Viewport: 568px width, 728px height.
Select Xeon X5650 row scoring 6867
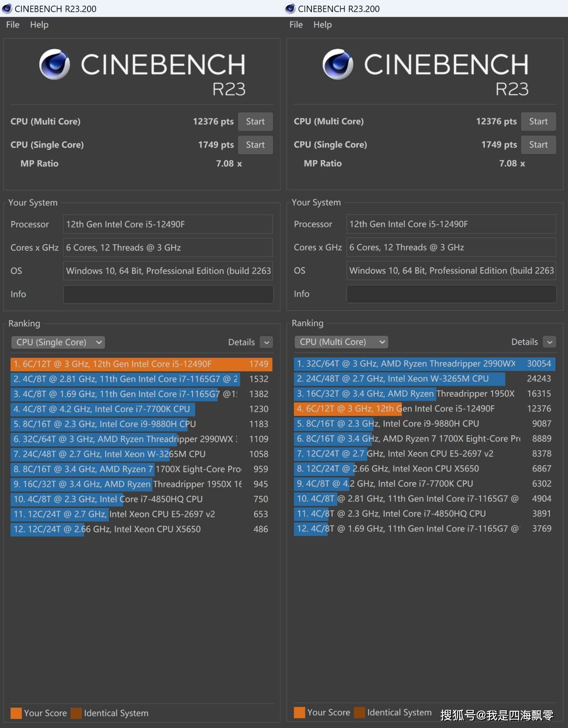click(425, 469)
